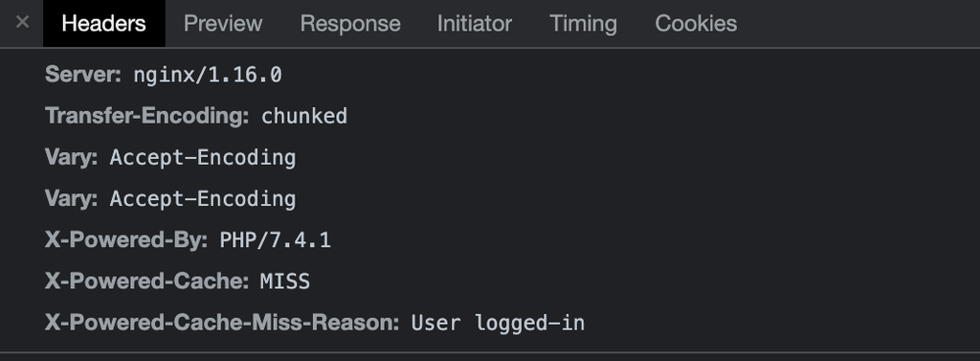
Task: Open the Timing tab
Action: coord(583,24)
